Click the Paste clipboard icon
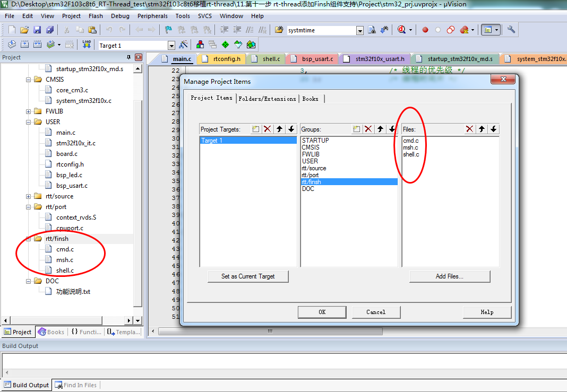 click(x=92, y=30)
